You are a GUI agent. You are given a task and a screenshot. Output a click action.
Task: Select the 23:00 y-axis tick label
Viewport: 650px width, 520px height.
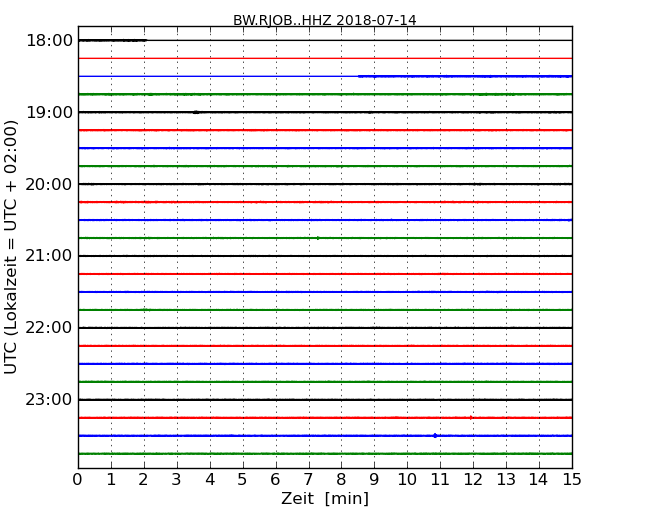(49, 399)
